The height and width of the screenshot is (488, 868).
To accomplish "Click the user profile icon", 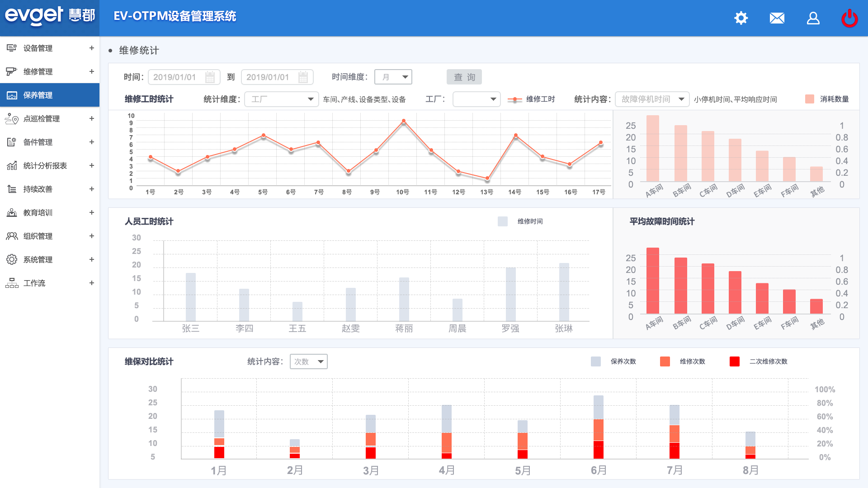I will point(813,18).
